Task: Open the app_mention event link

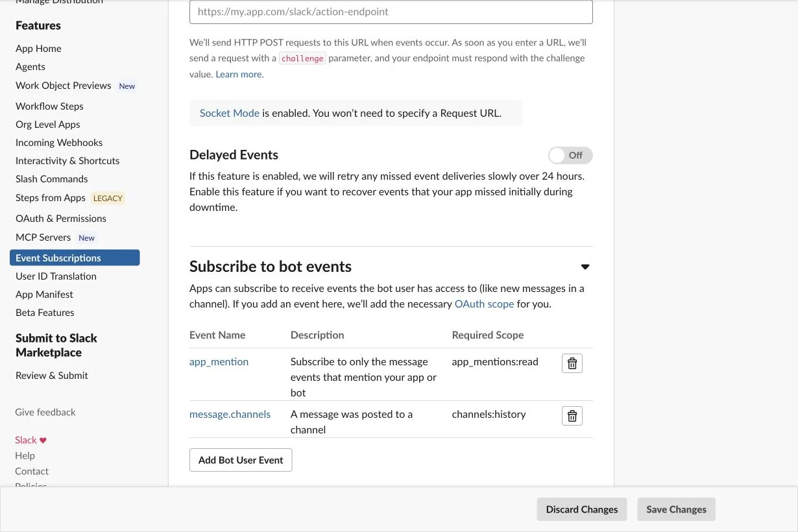Action: click(219, 362)
